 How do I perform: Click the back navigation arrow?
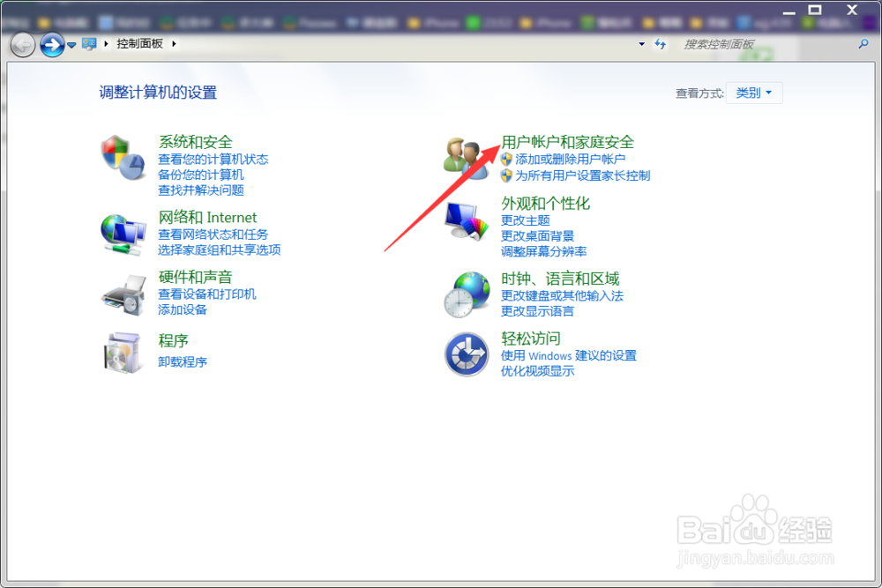(x=24, y=44)
